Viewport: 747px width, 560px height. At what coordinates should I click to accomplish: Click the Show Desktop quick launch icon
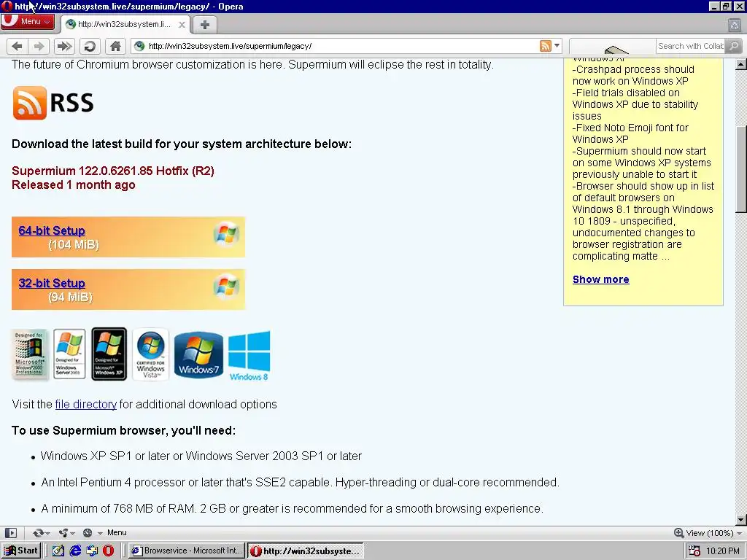tap(58, 551)
